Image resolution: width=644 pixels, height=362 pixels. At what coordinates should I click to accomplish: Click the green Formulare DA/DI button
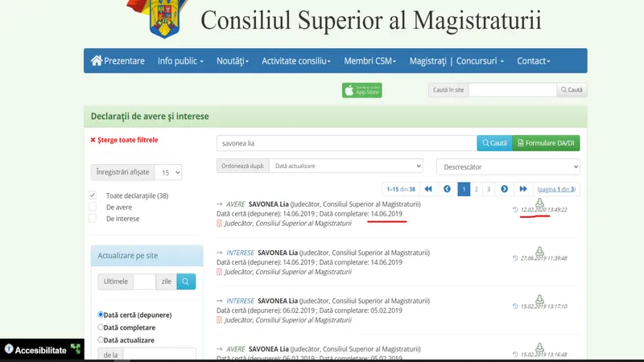(546, 143)
